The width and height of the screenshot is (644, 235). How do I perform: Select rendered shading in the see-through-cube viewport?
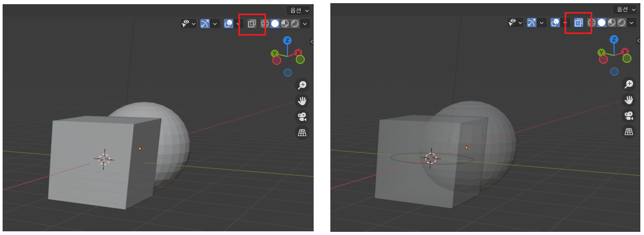click(x=622, y=23)
